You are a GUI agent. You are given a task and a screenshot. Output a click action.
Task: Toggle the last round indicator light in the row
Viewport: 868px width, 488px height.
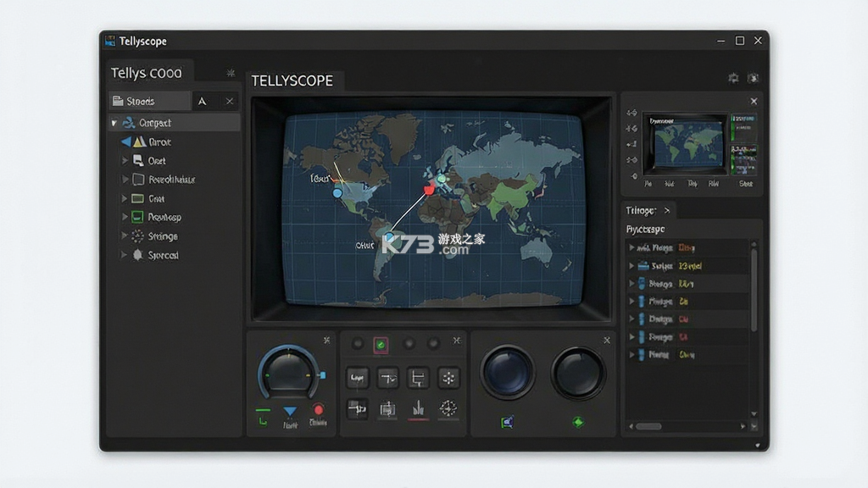tap(433, 344)
